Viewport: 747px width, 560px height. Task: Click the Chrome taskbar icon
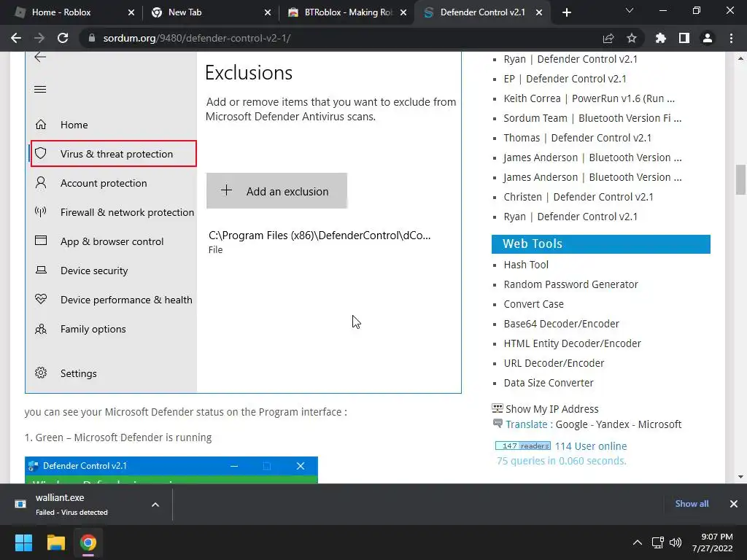click(88, 542)
